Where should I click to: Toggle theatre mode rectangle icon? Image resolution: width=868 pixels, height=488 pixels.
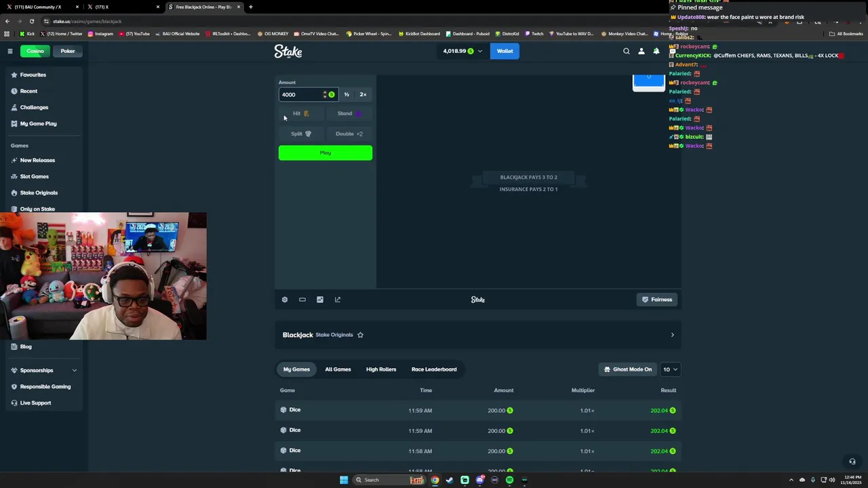pyautogui.click(x=302, y=300)
